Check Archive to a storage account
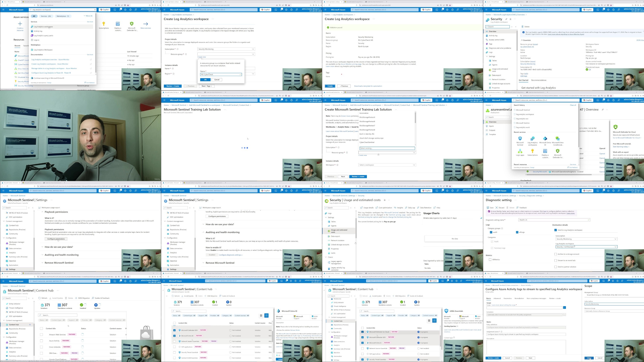The height and width of the screenshot is (362, 644). coord(556,254)
